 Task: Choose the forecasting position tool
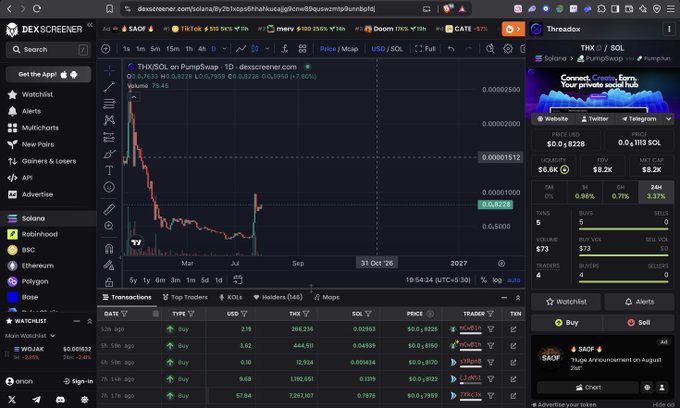(x=109, y=137)
